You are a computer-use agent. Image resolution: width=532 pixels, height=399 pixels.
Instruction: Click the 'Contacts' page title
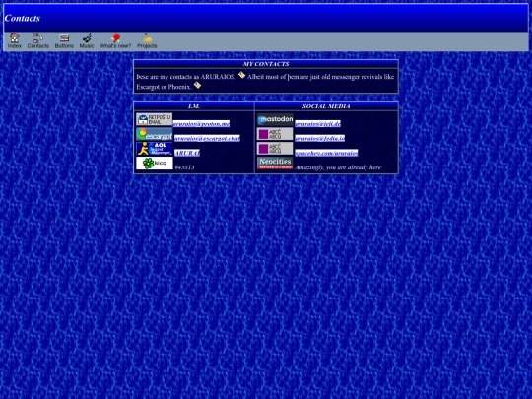tap(23, 18)
